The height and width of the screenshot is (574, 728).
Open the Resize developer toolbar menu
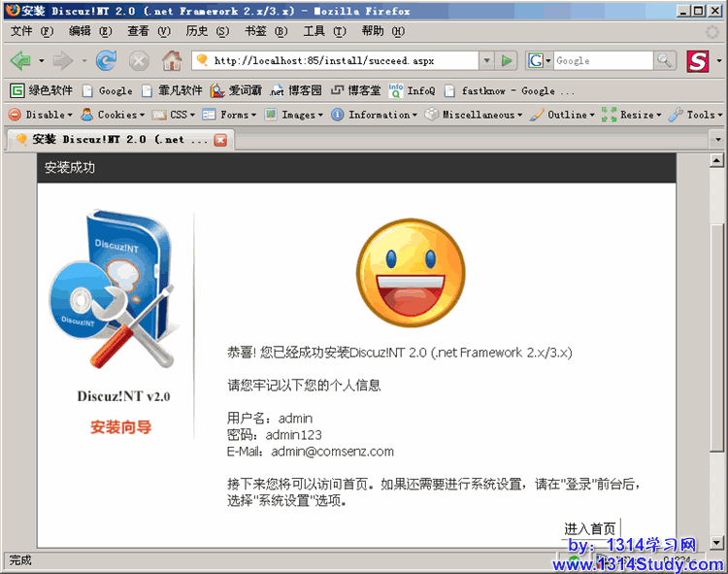[x=630, y=115]
